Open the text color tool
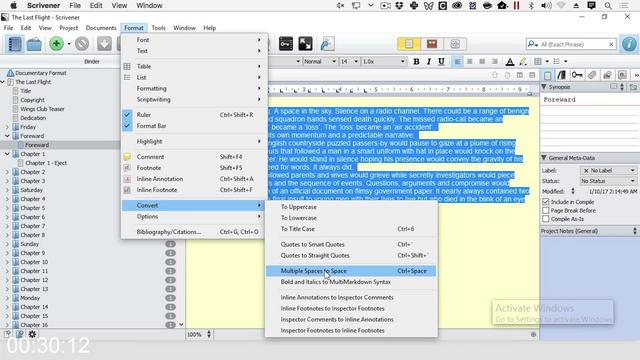The image size is (640, 360). (x=510, y=62)
